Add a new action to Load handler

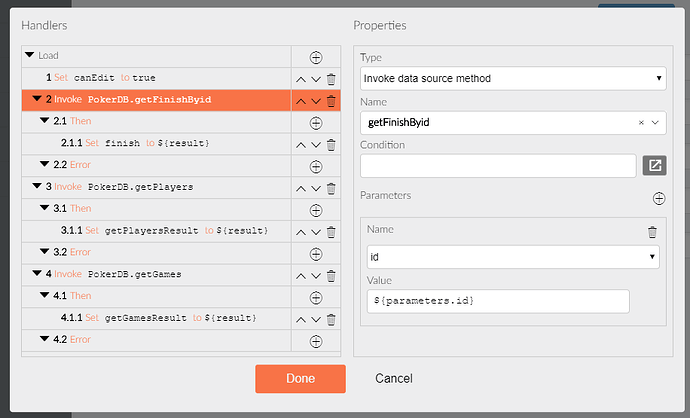316,57
